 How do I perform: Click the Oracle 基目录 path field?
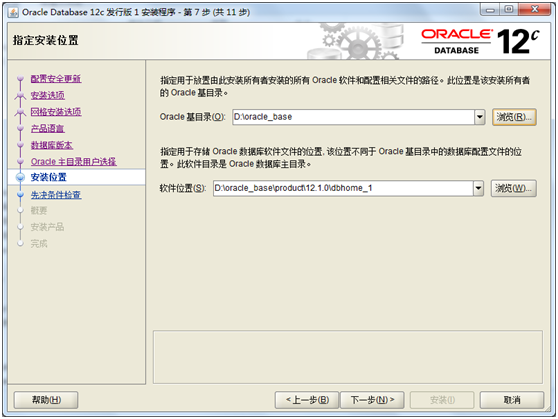point(353,117)
